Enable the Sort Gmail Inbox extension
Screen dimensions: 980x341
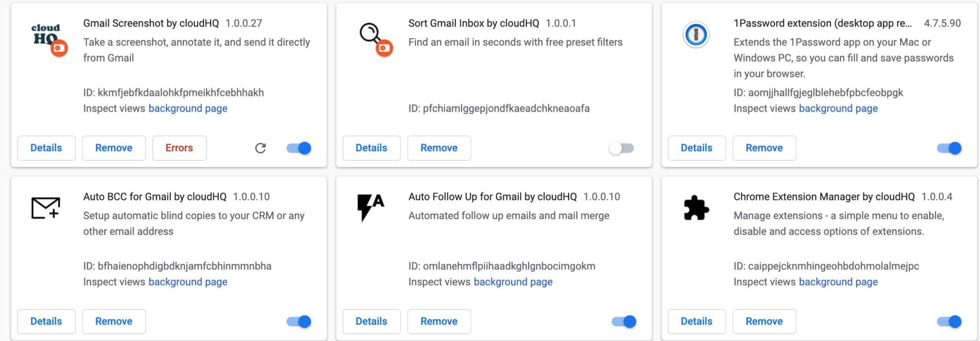click(x=622, y=148)
